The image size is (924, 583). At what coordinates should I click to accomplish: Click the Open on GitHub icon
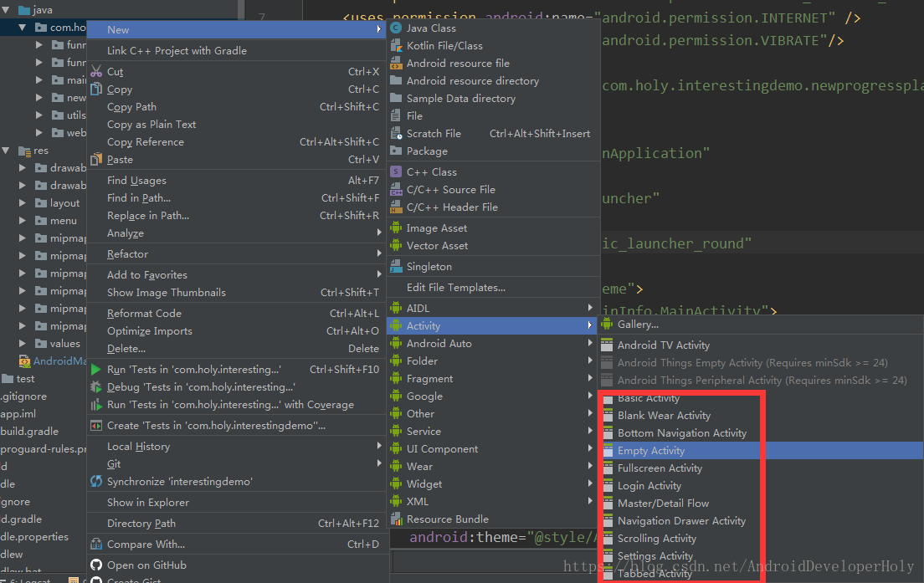96,565
